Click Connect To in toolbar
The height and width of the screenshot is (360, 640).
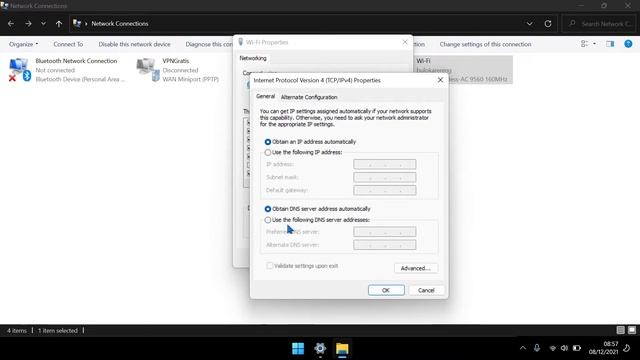68,44
